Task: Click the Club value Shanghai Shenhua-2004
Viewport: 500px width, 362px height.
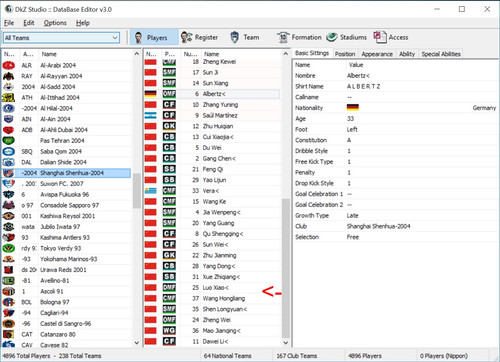Action: [378, 226]
